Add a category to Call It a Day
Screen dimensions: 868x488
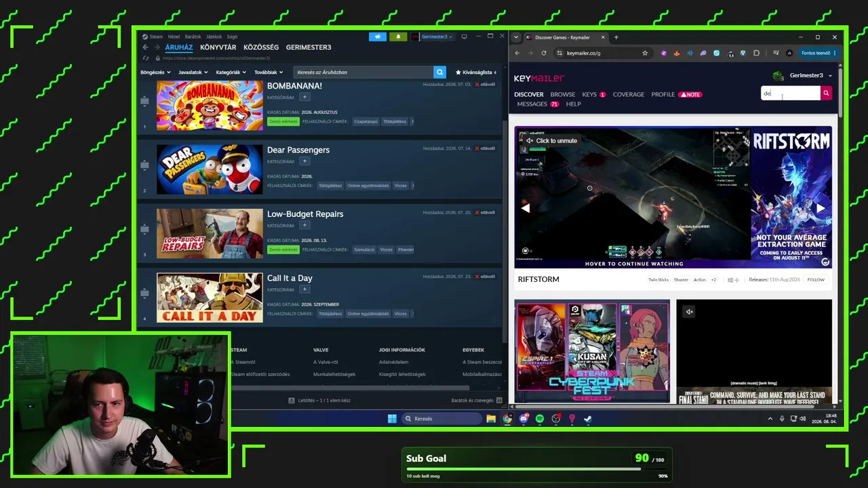[x=304, y=289]
